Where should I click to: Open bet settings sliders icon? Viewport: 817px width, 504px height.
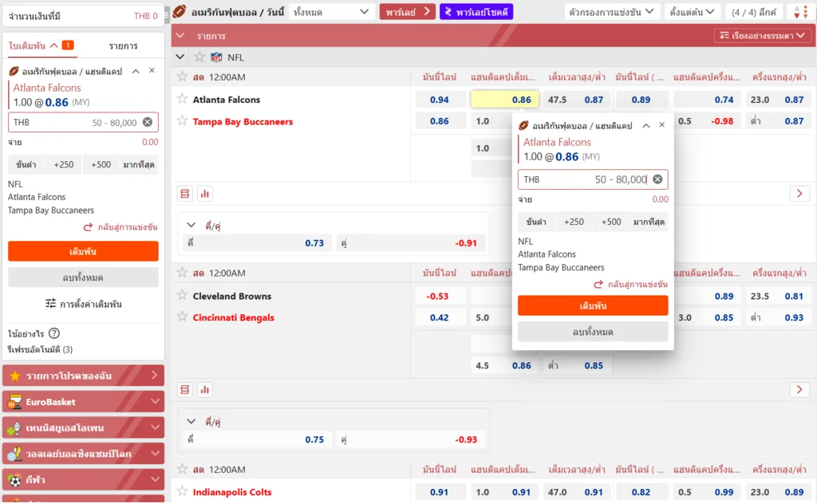click(51, 304)
